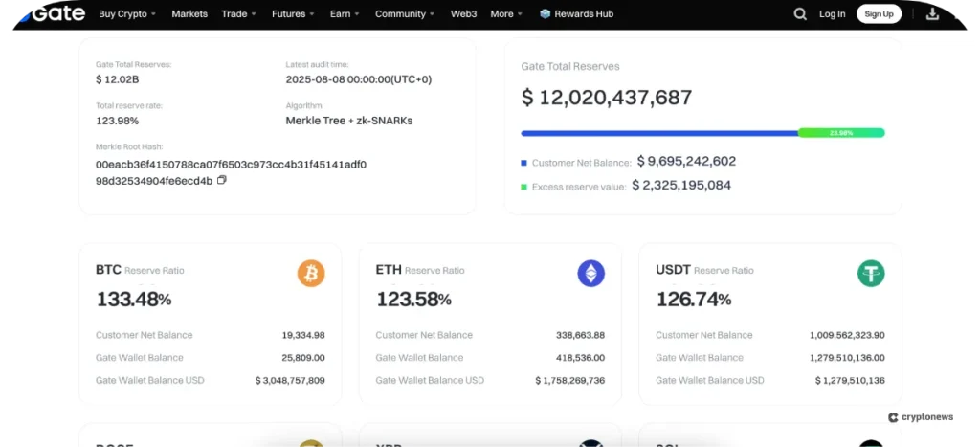This screenshot has height=447, width=980.
Task: Click the latest audit time value
Action: tap(359, 79)
